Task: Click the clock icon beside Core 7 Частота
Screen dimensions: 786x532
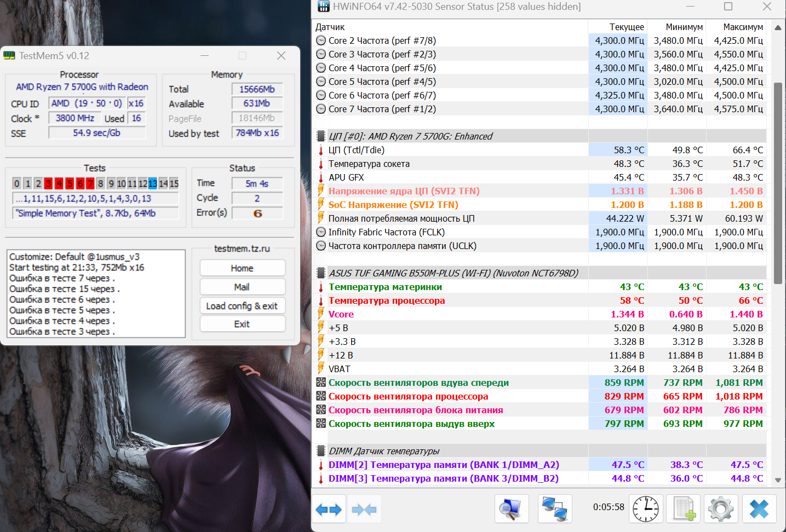Action: (x=321, y=109)
